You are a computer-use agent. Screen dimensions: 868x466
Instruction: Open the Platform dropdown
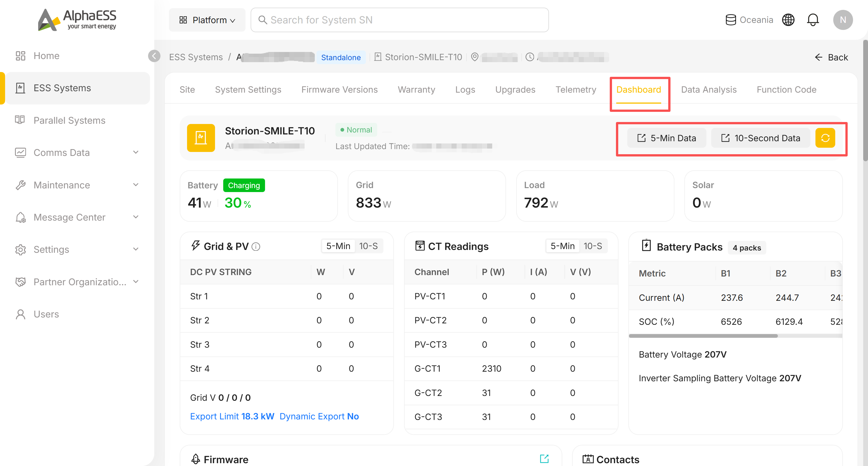click(x=207, y=20)
